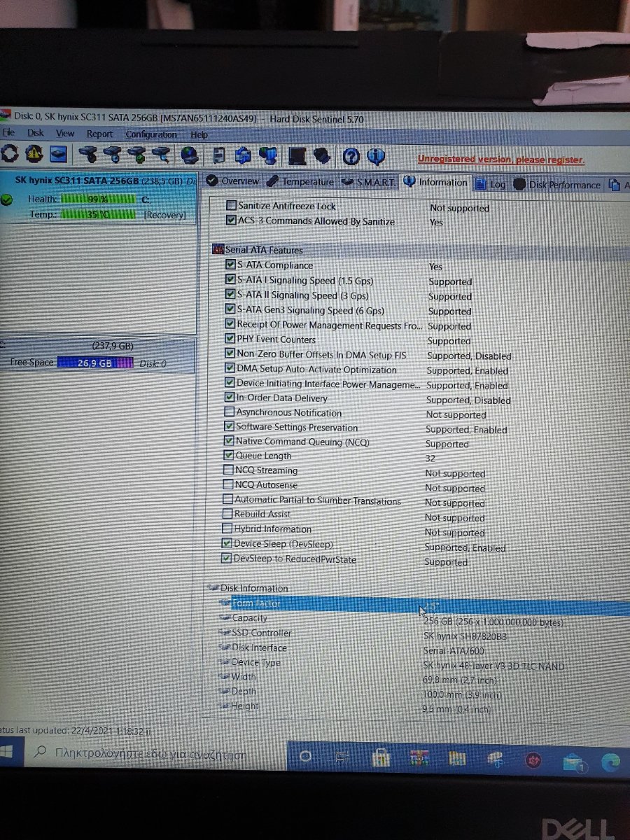The height and width of the screenshot is (840, 630).
Task: Open the Configuration menu
Action: [x=150, y=134]
